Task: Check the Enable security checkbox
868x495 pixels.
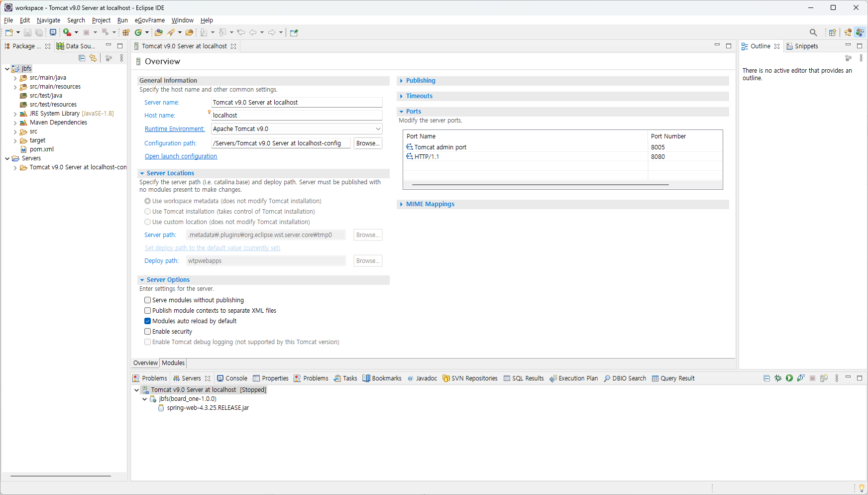Action: point(147,332)
